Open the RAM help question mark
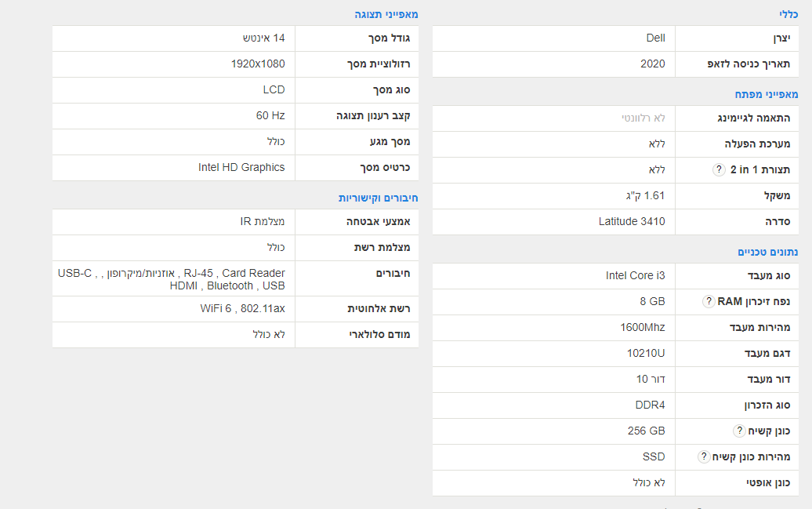Viewport: 812px width, 509px height. 709,301
